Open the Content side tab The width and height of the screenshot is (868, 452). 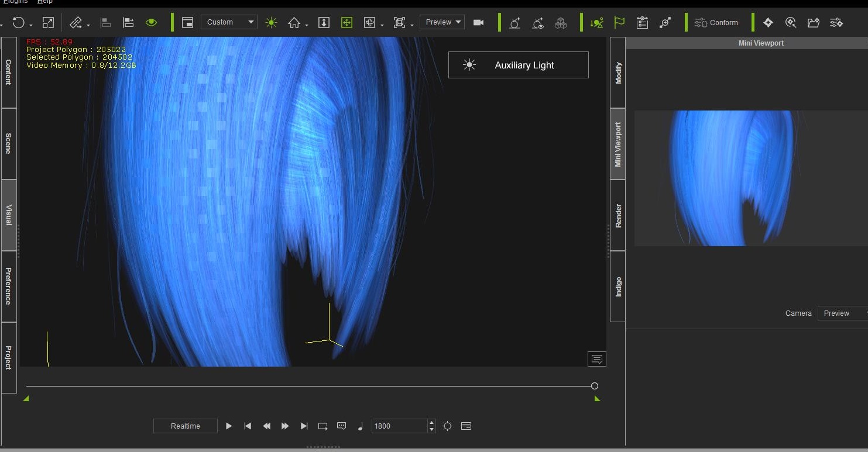coord(9,73)
